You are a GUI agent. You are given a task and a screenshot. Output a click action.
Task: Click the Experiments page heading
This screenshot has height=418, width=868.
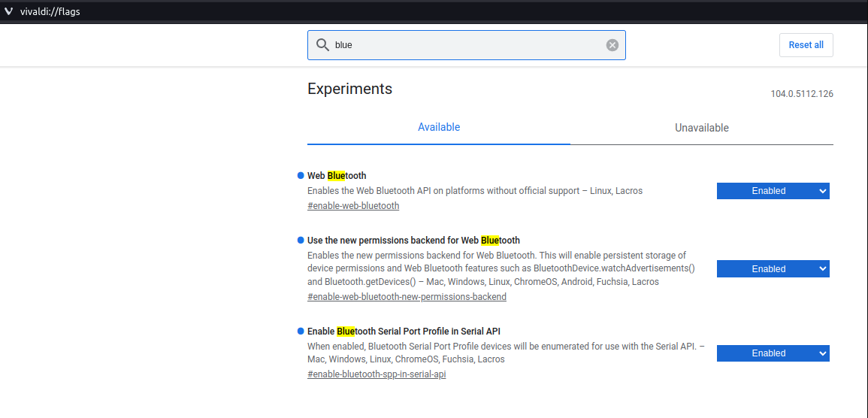coord(349,89)
